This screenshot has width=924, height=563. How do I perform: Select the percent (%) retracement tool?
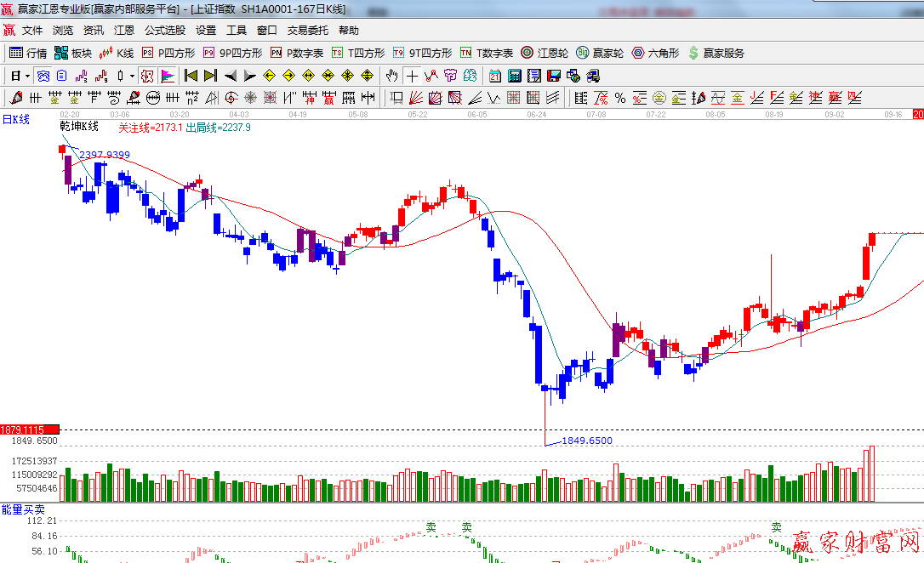pyautogui.click(x=620, y=98)
